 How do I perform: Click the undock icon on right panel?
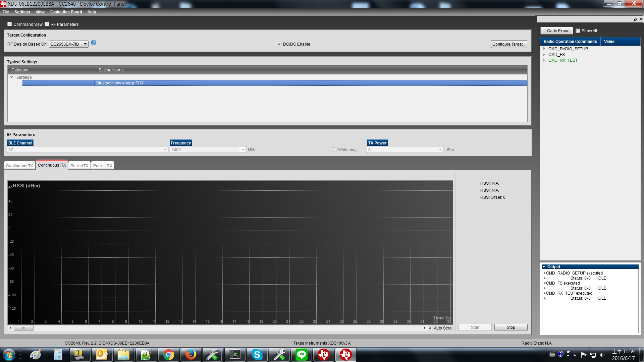point(636,19)
